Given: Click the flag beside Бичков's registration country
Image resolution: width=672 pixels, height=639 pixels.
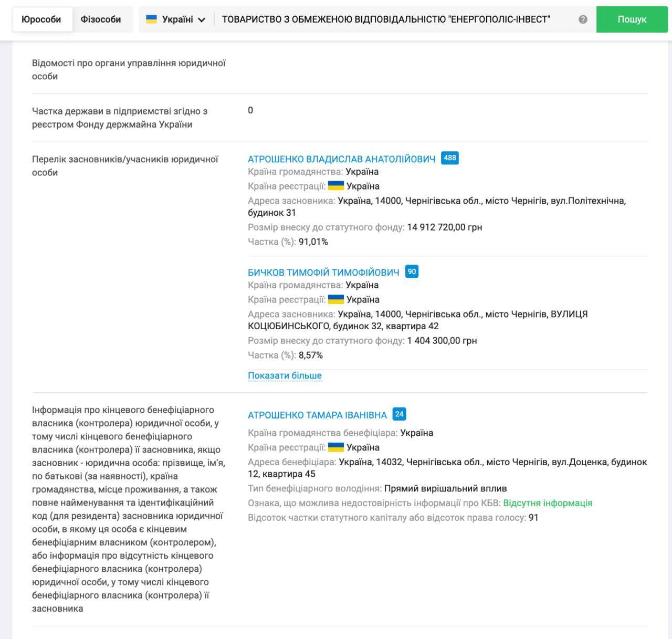Looking at the screenshot, I should coord(335,299).
